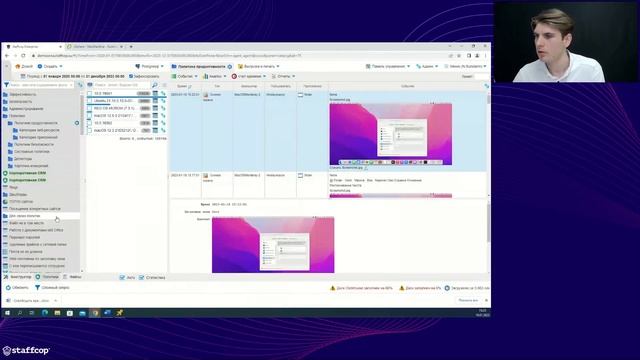Click the table icon on the first agent row
Screen dimensions: 640x360
155,93
